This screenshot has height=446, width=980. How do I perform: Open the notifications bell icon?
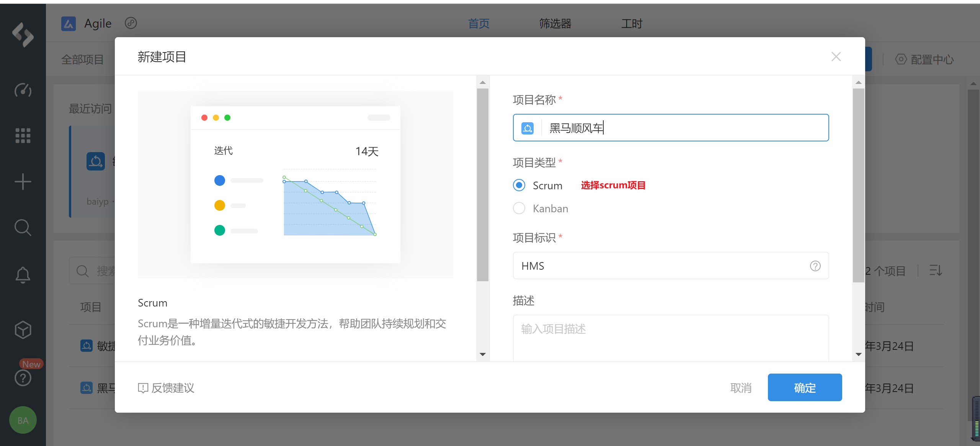[23, 275]
